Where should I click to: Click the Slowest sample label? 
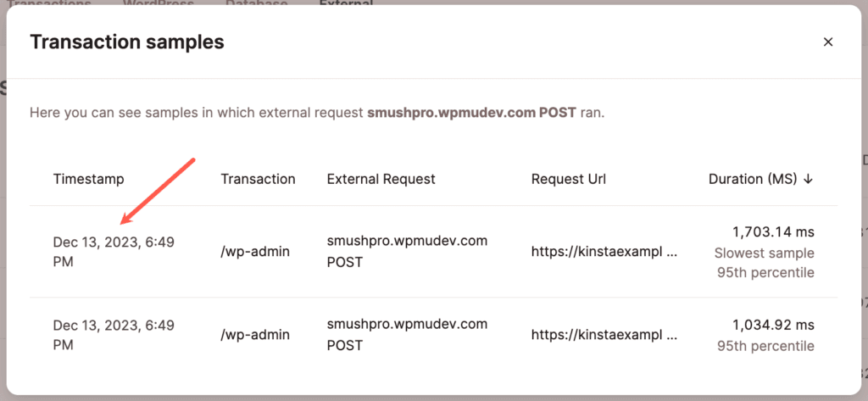pyautogui.click(x=764, y=253)
